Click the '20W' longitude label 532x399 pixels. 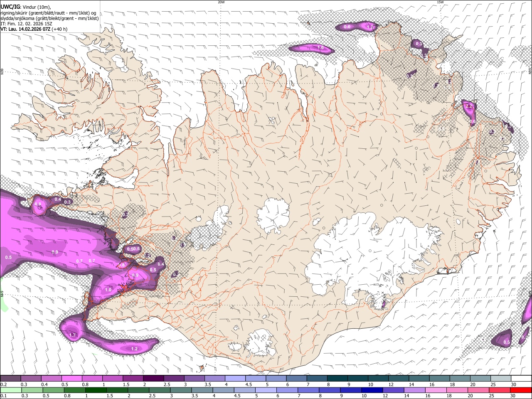[221, 2]
